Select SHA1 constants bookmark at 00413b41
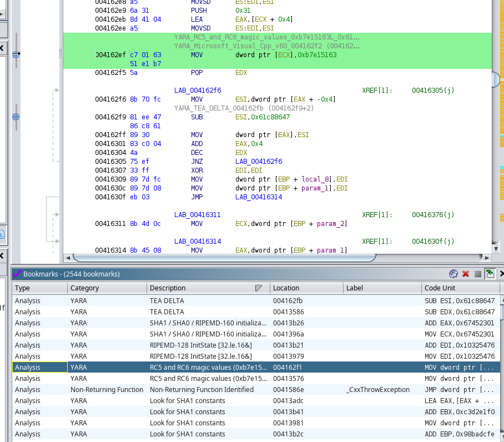The width and height of the screenshot is (504, 442). [x=256, y=412]
